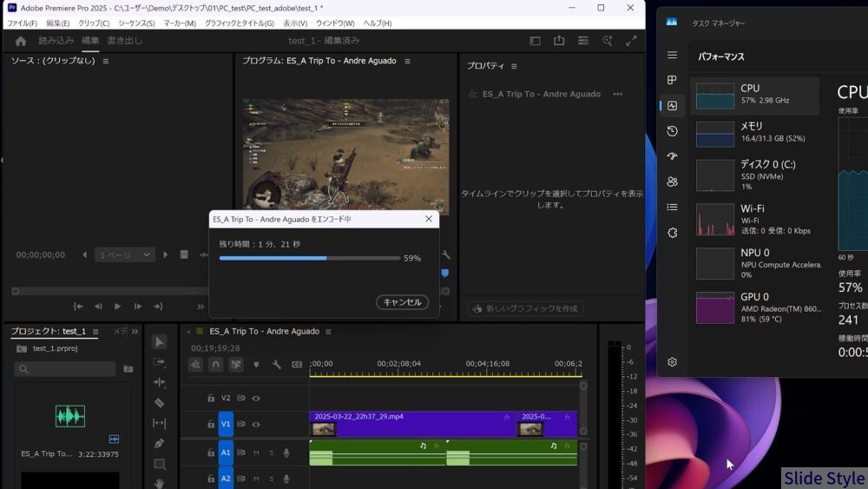
Task: Click the timeline add marker icon
Action: pyautogui.click(x=256, y=365)
